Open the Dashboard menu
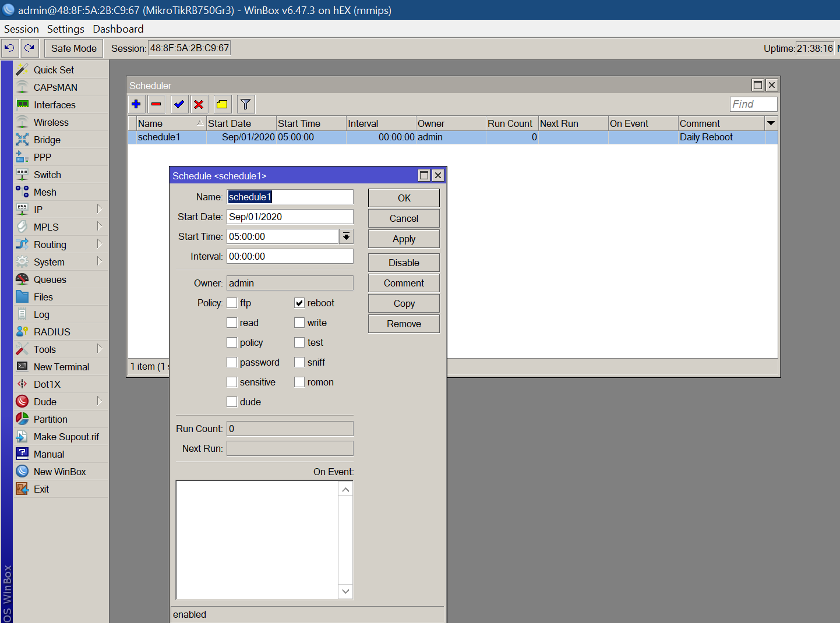840x623 pixels. pyautogui.click(x=118, y=29)
